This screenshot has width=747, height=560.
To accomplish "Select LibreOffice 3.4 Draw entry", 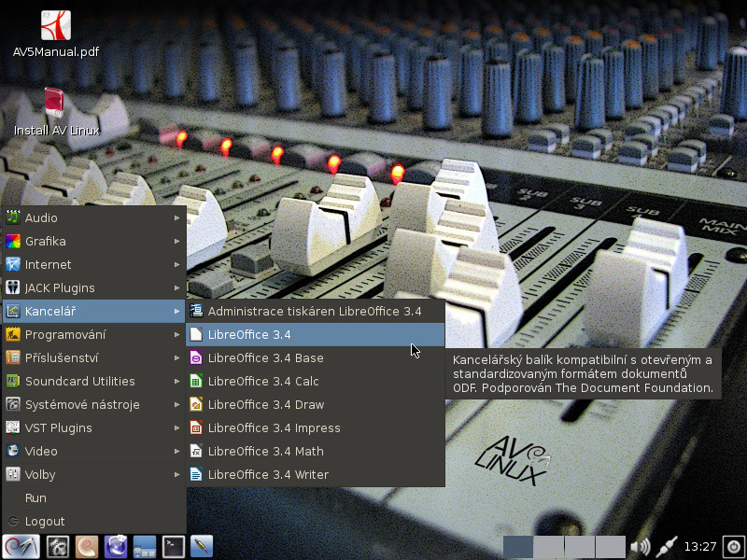I will [x=266, y=404].
